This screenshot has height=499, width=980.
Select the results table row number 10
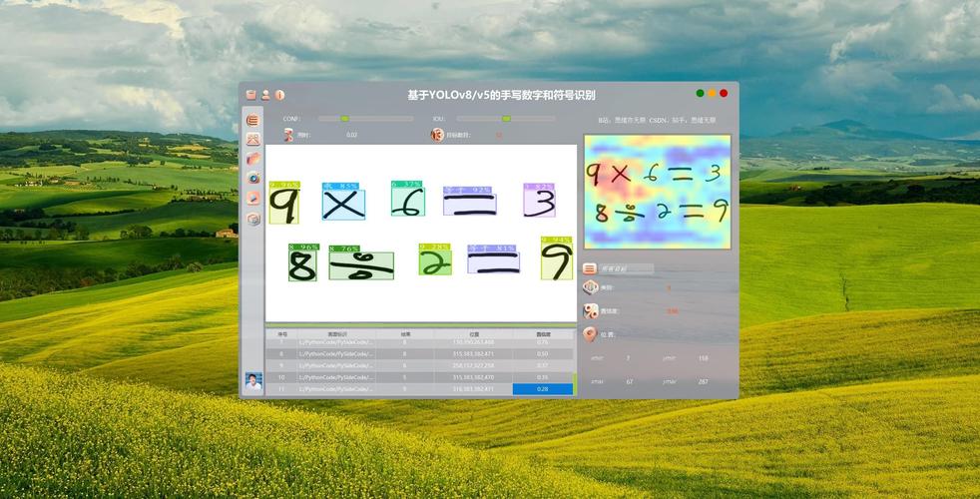tap(419, 377)
